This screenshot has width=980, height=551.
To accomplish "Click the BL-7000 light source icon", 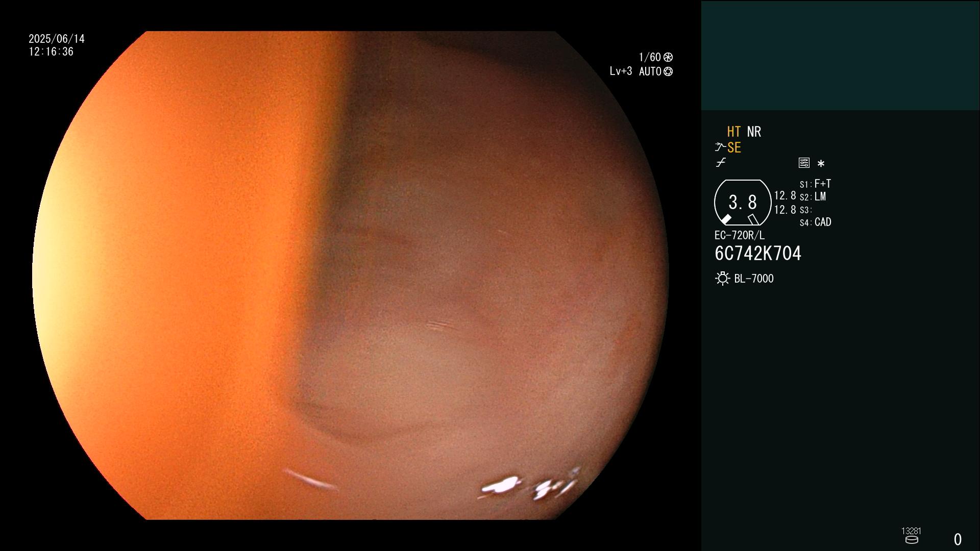I will point(723,279).
